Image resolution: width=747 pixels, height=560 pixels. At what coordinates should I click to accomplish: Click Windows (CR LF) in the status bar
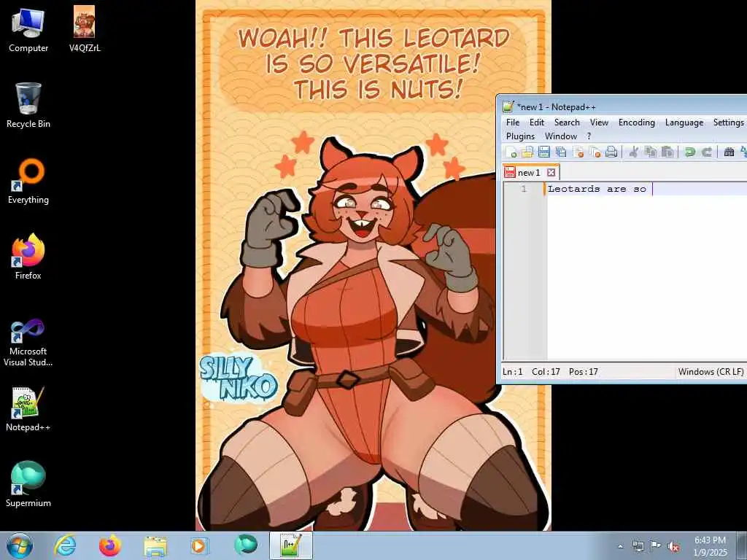(711, 372)
